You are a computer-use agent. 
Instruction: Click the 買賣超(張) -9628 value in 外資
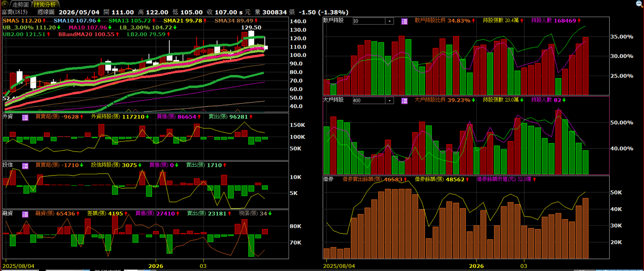(x=58, y=116)
